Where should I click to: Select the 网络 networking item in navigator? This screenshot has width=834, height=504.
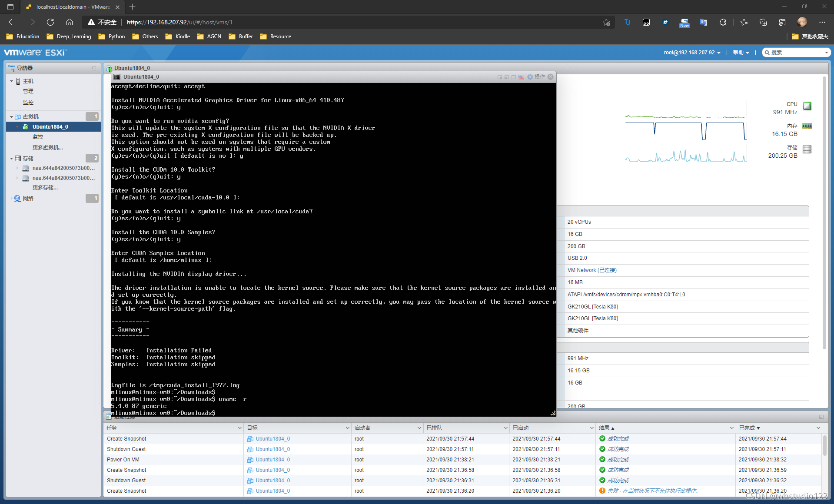click(28, 198)
